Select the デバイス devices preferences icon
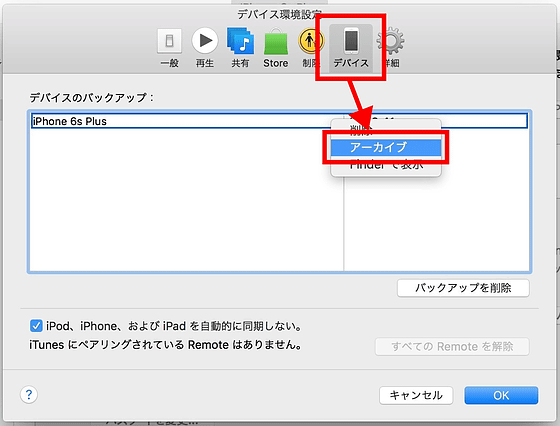The width and height of the screenshot is (560, 426). tap(351, 48)
